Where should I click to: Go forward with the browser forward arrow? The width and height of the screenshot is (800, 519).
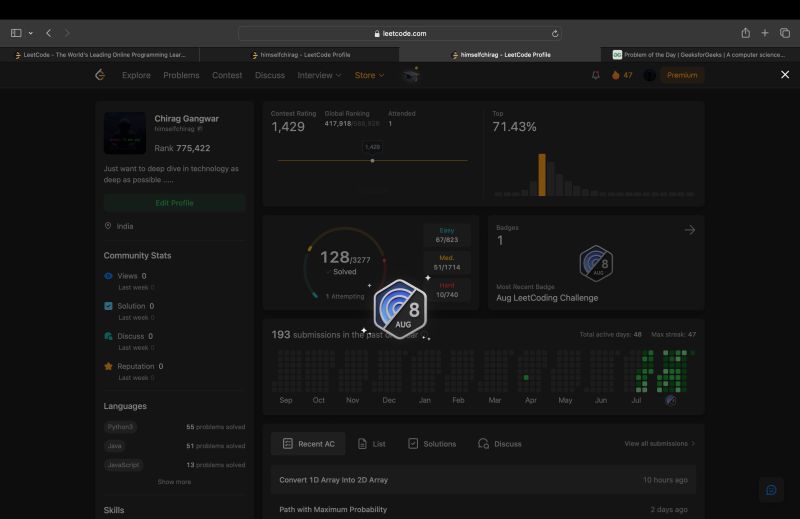point(67,33)
